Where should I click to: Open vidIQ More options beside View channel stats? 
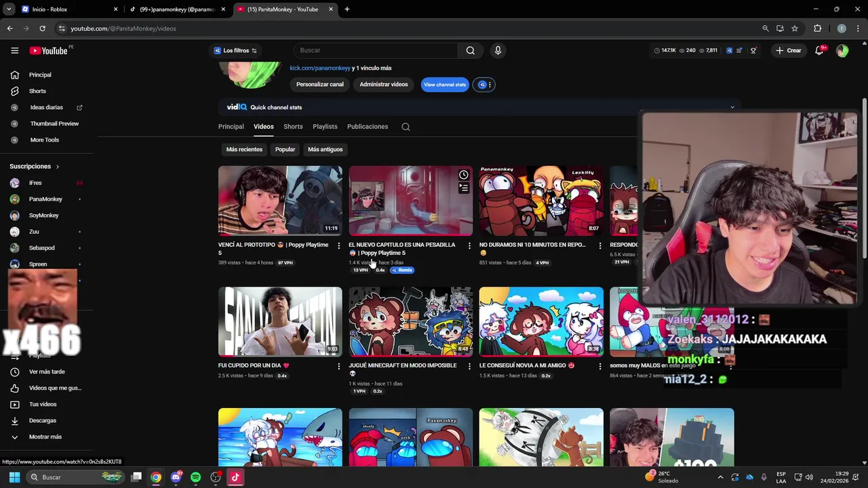484,85
